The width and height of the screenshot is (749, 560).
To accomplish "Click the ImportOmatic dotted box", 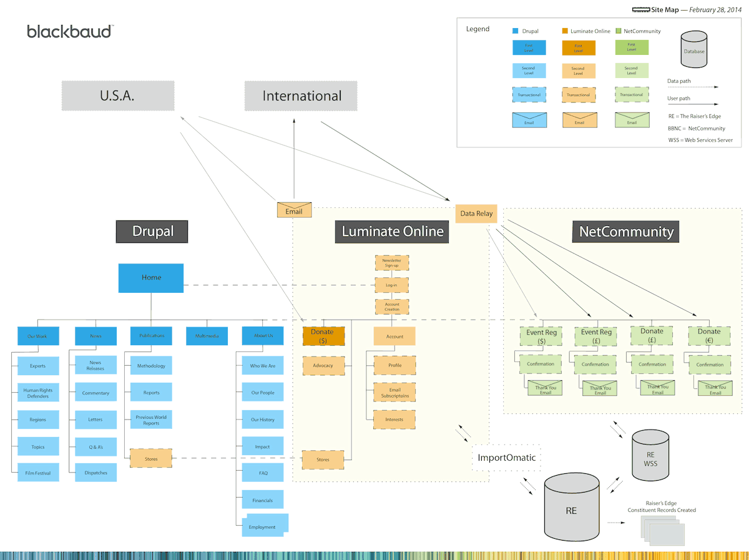I will click(507, 458).
